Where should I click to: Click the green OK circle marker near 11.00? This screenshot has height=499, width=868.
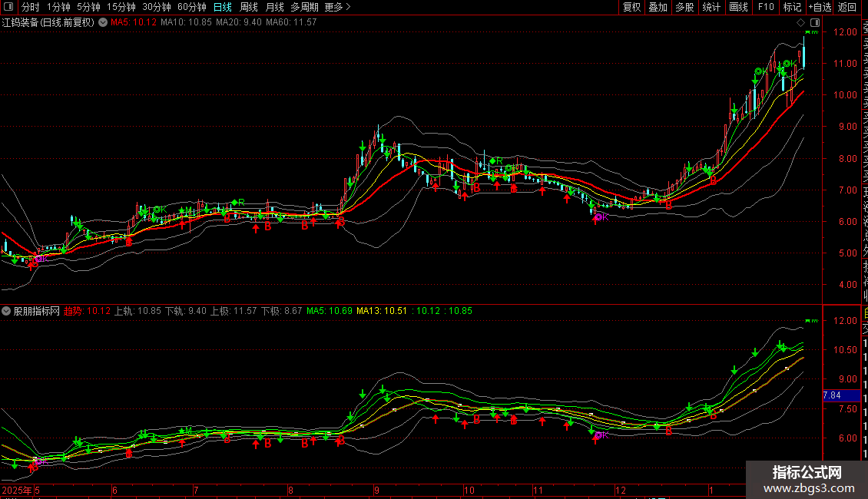click(x=787, y=64)
